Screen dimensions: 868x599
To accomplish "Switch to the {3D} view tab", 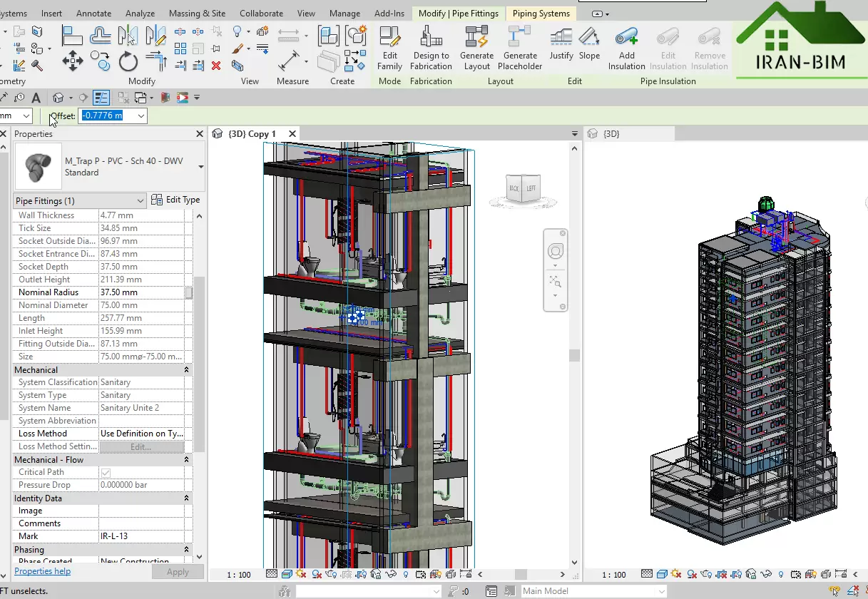I will tap(611, 133).
